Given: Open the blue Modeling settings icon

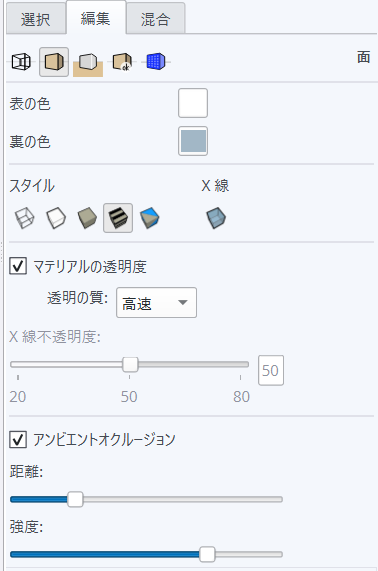Looking at the screenshot, I should (156, 61).
